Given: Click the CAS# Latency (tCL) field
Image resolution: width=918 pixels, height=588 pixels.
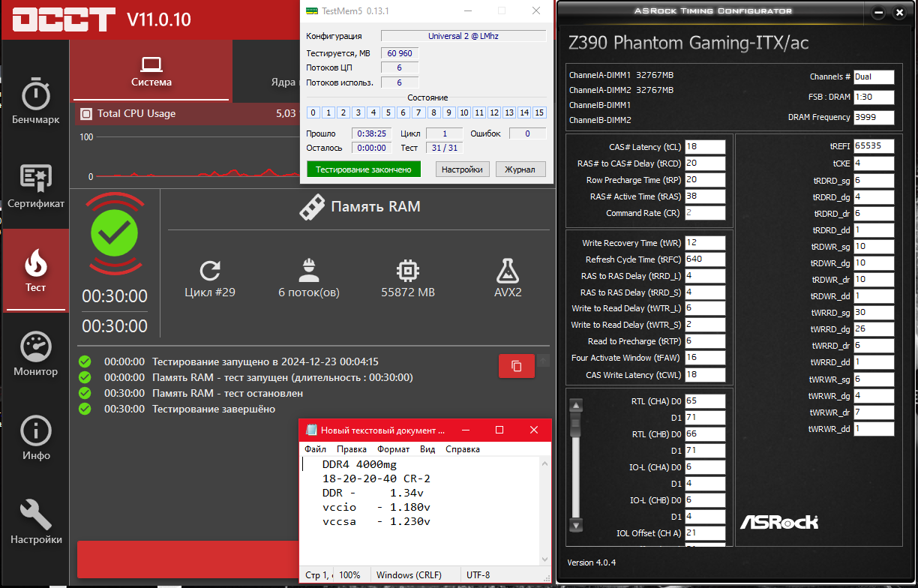Looking at the screenshot, I should point(704,147).
